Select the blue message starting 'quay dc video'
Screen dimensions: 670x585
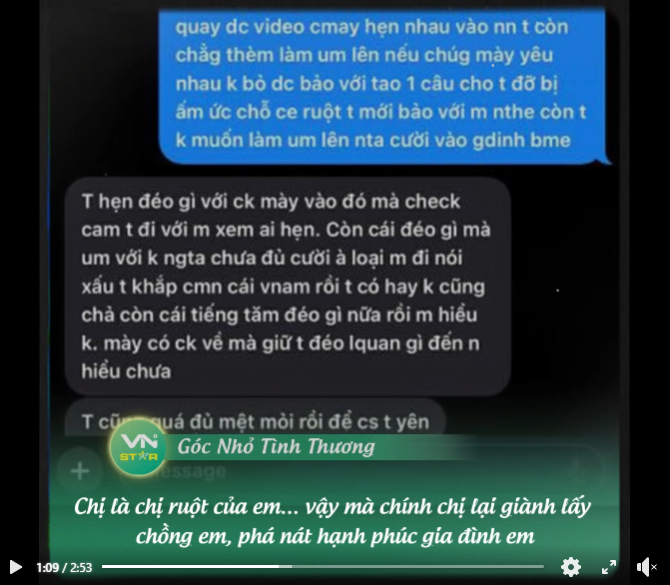[x=384, y=84]
